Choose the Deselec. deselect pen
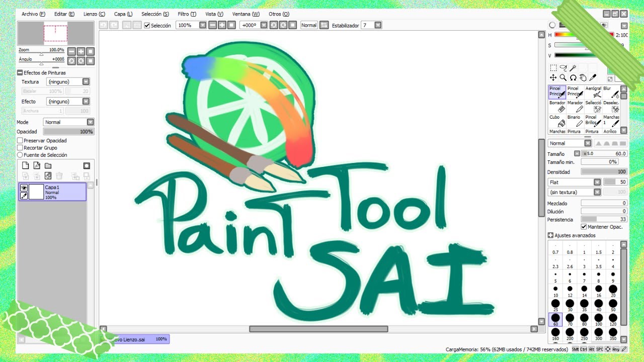Image resolution: width=644 pixels, height=362 pixels. [x=611, y=106]
